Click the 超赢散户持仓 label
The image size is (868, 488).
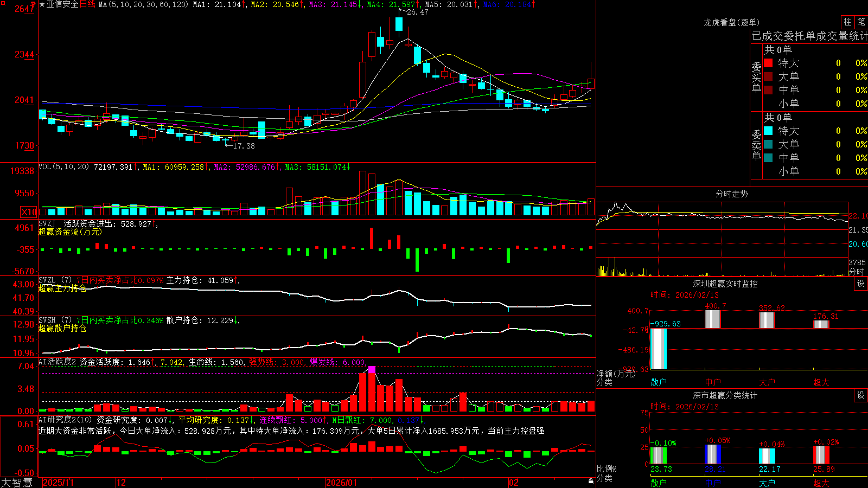tap(62, 328)
